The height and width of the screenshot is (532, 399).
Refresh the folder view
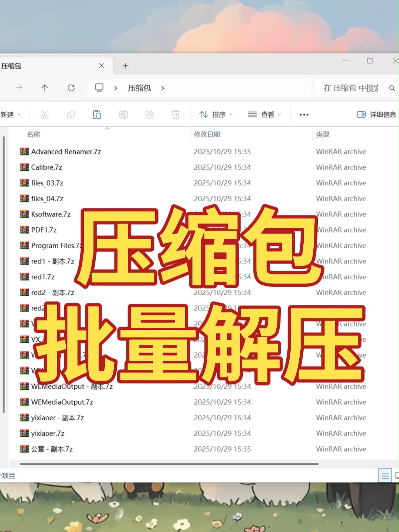click(x=72, y=88)
